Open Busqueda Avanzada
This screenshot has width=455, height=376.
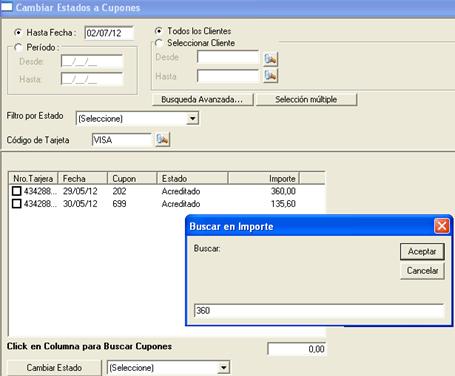(x=202, y=99)
